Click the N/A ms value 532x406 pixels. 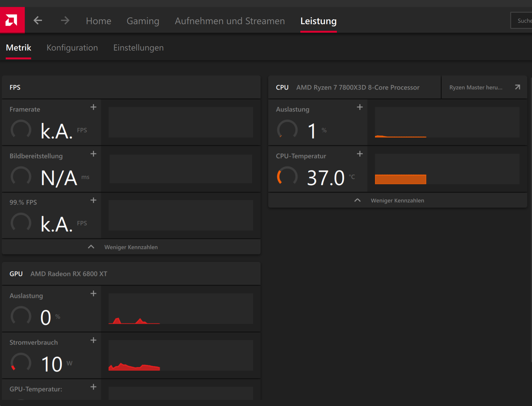click(59, 177)
